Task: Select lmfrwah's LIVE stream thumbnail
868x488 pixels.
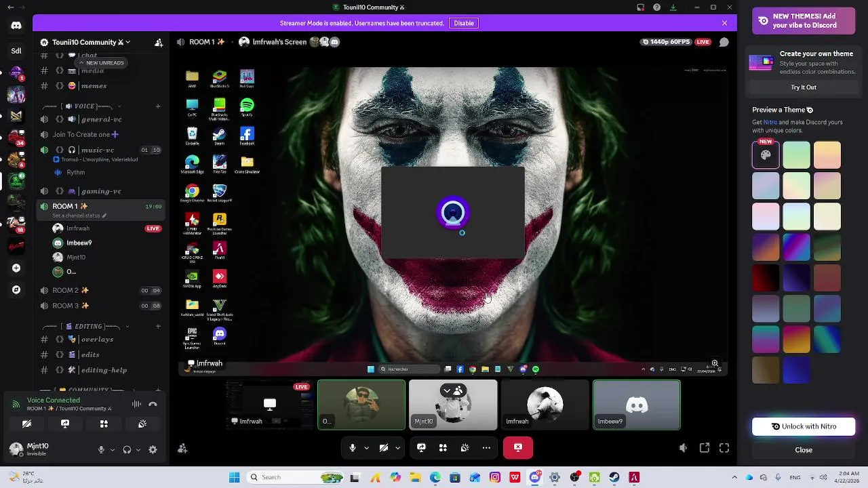Action: (x=270, y=405)
